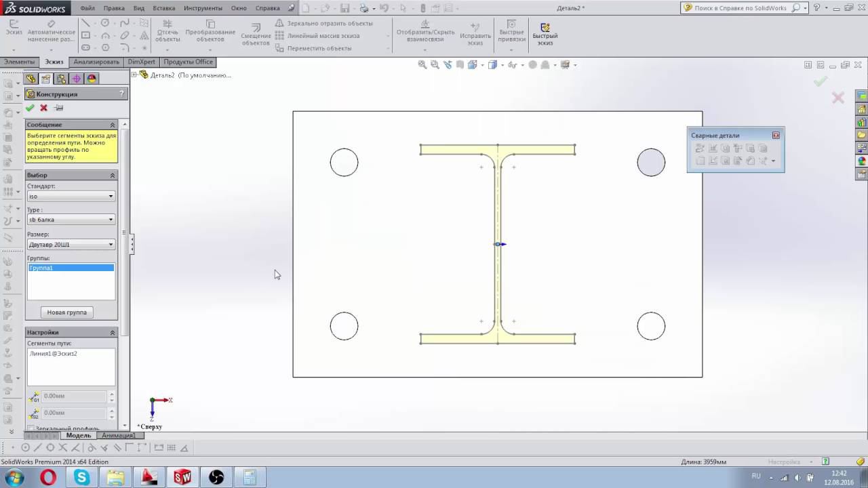Choose Смещение объектов offset tool
The image size is (868, 488).
coord(256,35)
